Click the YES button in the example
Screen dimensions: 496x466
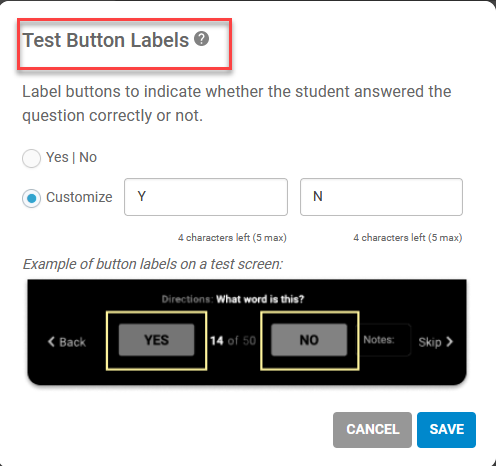[156, 340]
